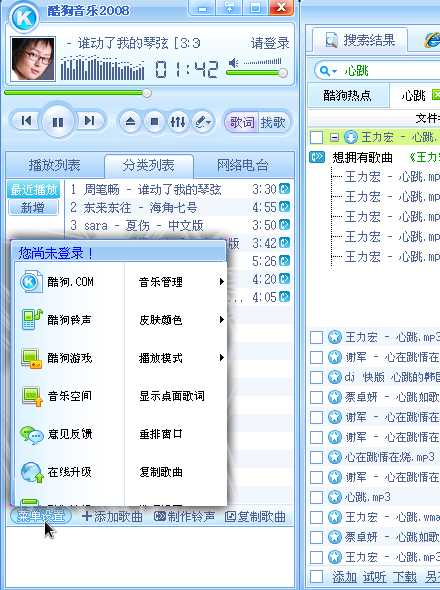440x590 pixels.
Task: Skip to the next track
Action: [90, 121]
